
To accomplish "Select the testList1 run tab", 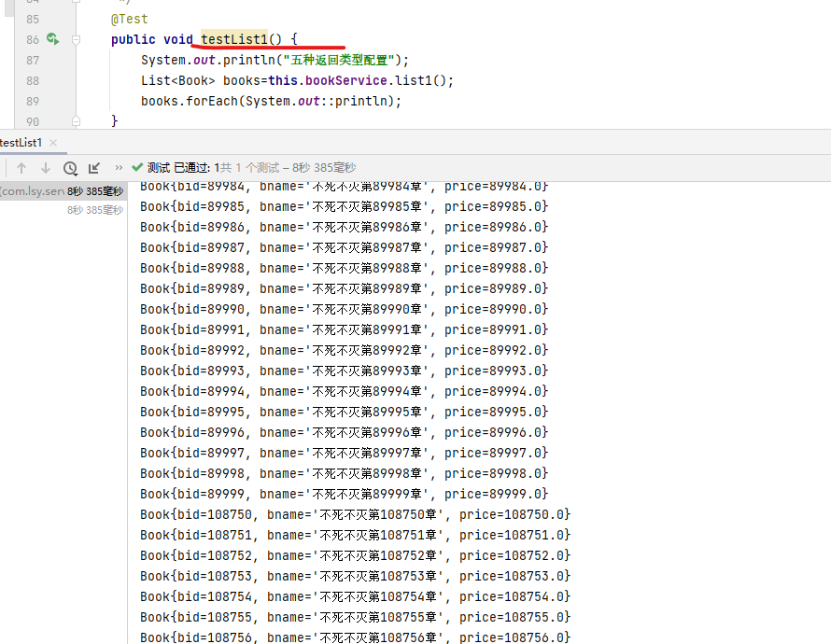I will pyautogui.click(x=21, y=143).
